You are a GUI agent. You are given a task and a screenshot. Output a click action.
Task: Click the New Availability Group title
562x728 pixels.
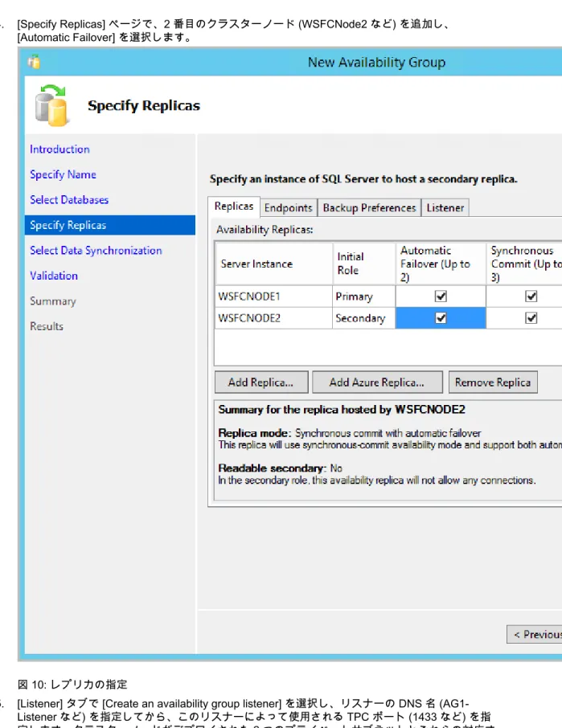(x=377, y=62)
